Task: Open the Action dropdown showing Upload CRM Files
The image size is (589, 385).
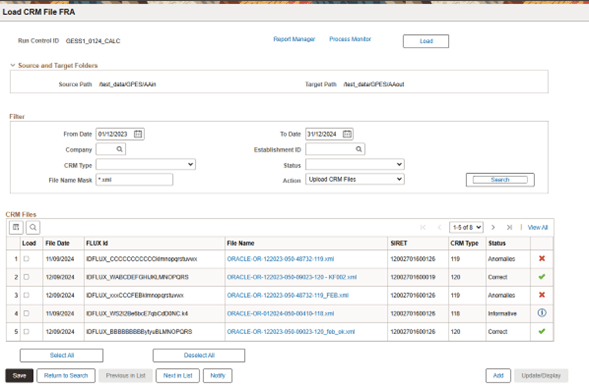Action: [x=355, y=179]
